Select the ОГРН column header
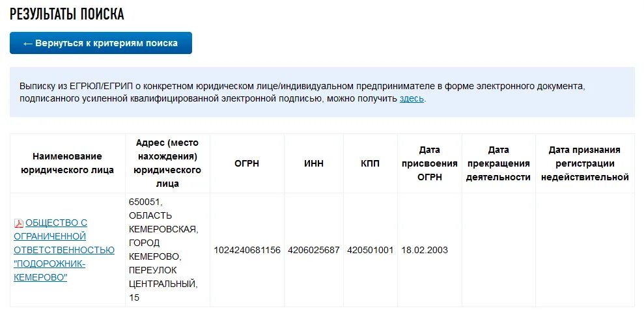This screenshot has height=315, width=644. point(247,163)
